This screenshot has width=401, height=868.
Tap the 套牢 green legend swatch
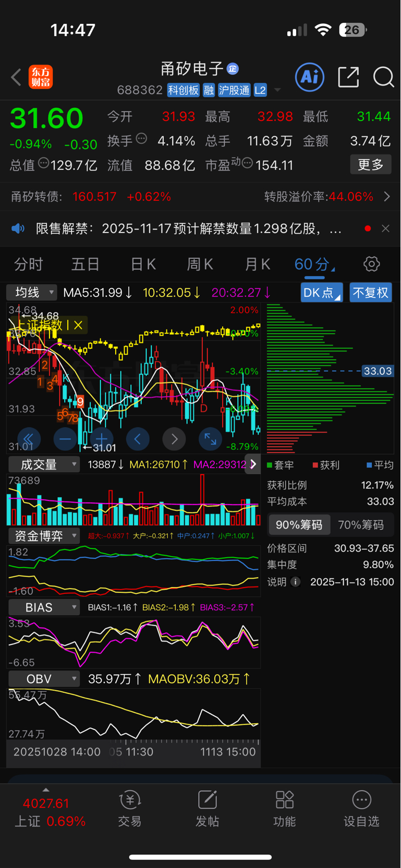270,465
